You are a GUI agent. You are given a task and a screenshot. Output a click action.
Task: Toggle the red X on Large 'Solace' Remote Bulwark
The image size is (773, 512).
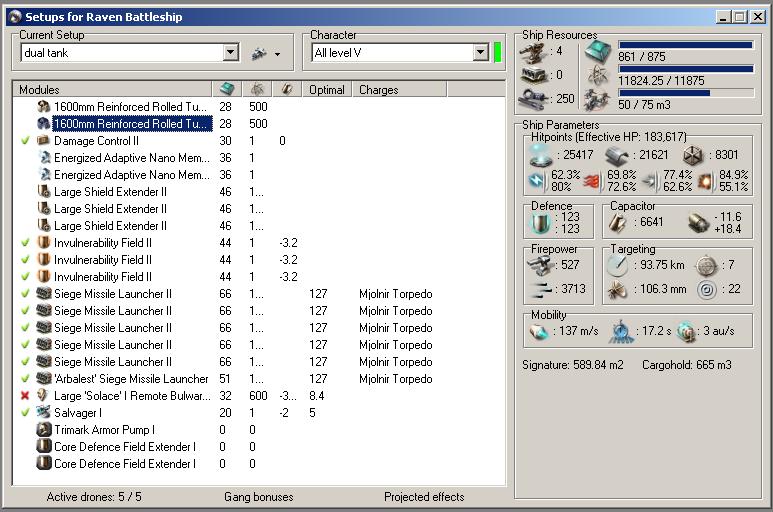(25, 396)
